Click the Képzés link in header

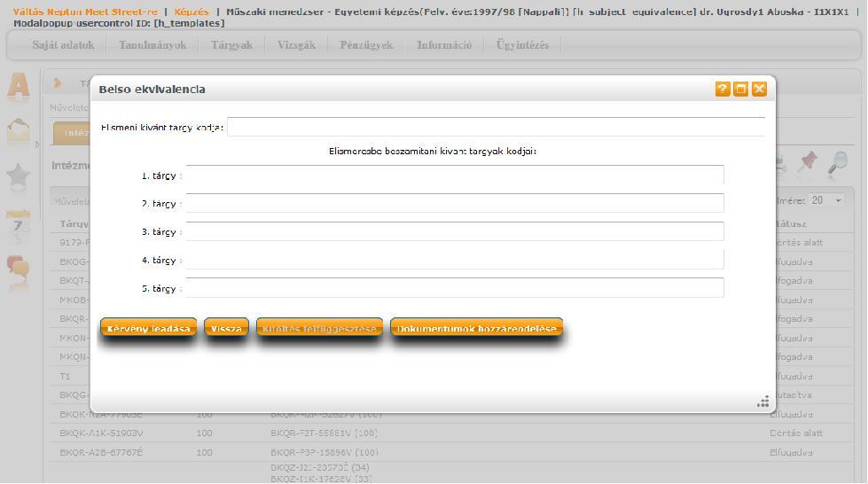pyautogui.click(x=192, y=12)
